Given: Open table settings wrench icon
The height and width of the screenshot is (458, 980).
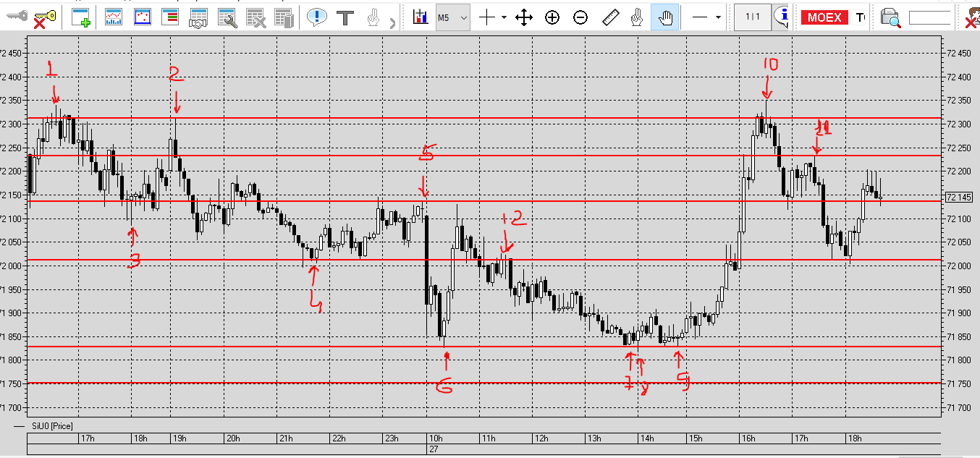Looking at the screenshot, I should [x=227, y=18].
